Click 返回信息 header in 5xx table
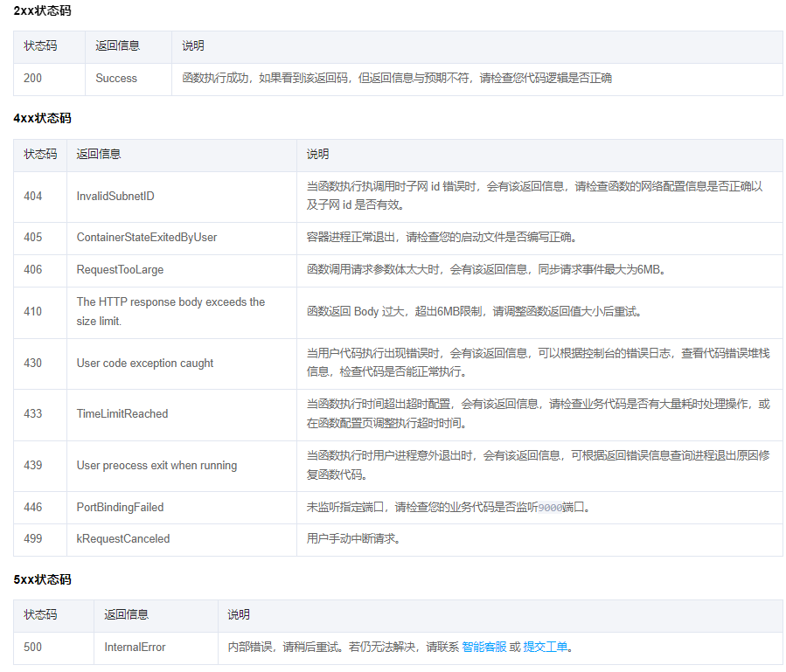786x672 pixels. coord(126,614)
